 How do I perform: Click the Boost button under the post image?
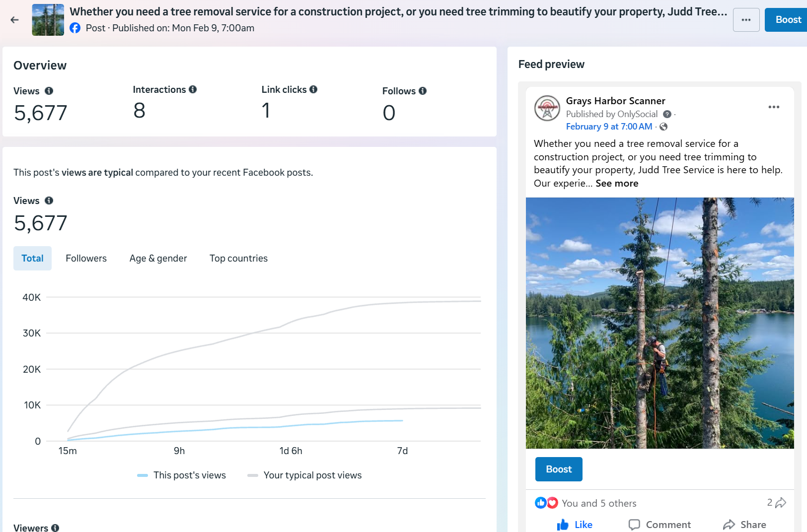coord(559,469)
